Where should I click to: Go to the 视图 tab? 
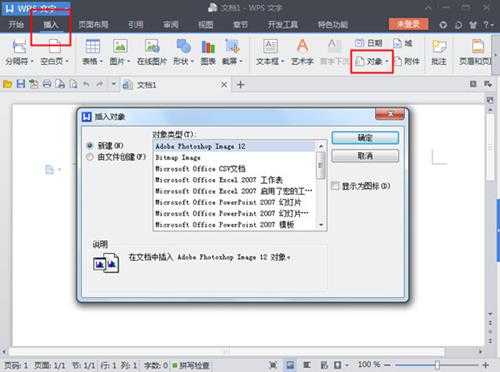tap(205, 24)
